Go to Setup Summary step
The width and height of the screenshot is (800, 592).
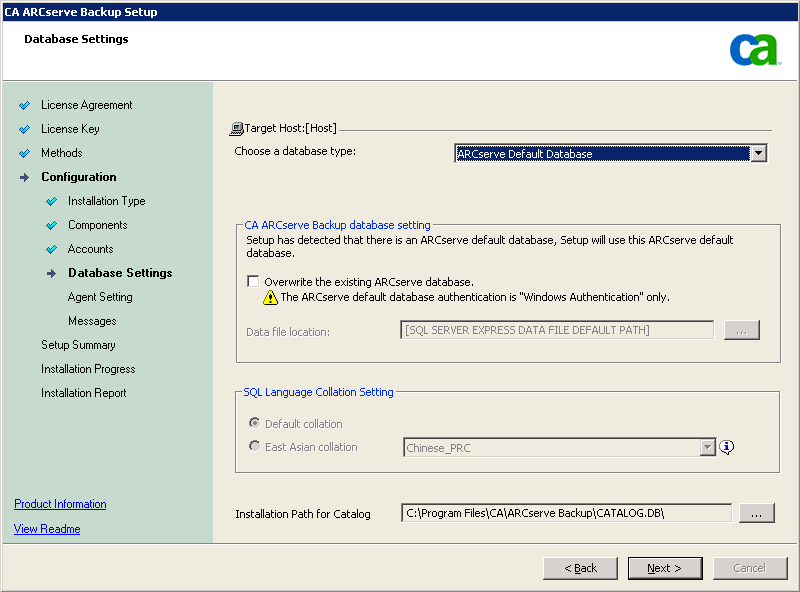coord(78,345)
